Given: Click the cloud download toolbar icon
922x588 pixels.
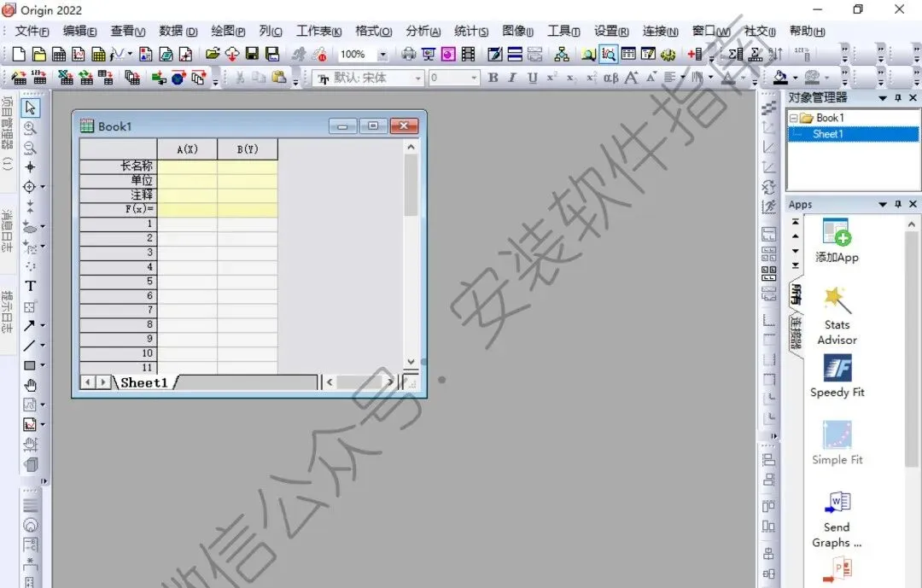Looking at the screenshot, I should click(x=232, y=55).
